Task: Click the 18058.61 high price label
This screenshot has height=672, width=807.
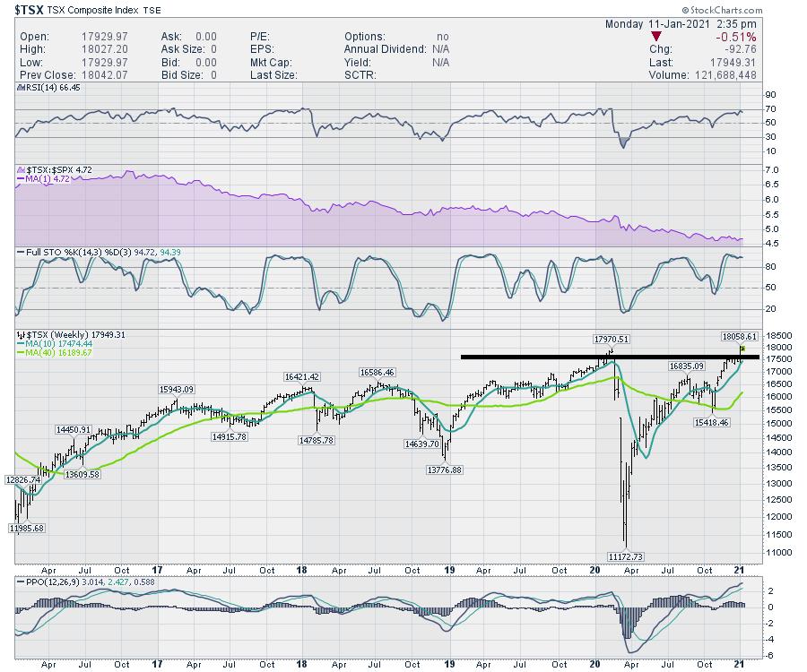Action: coord(740,336)
